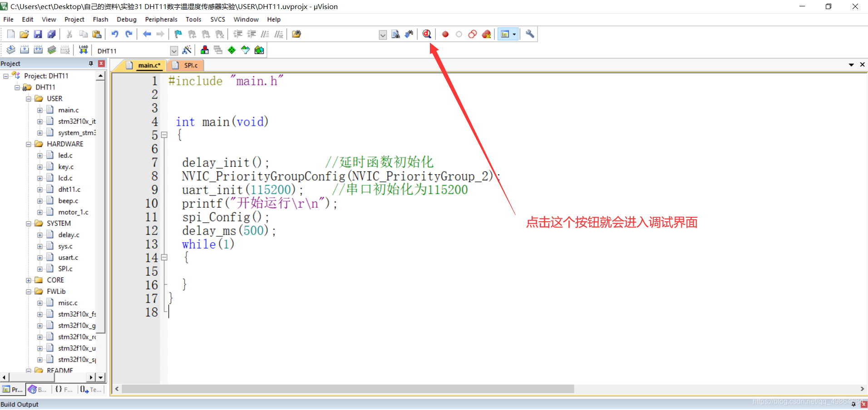Toggle a breakpoint with the red dot
Image resolution: width=868 pixels, height=410 pixels.
coord(445,34)
